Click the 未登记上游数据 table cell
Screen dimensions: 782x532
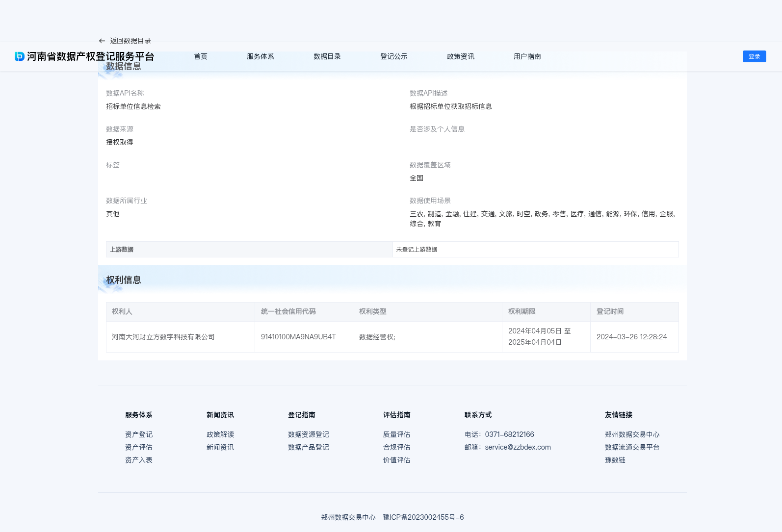coord(535,249)
